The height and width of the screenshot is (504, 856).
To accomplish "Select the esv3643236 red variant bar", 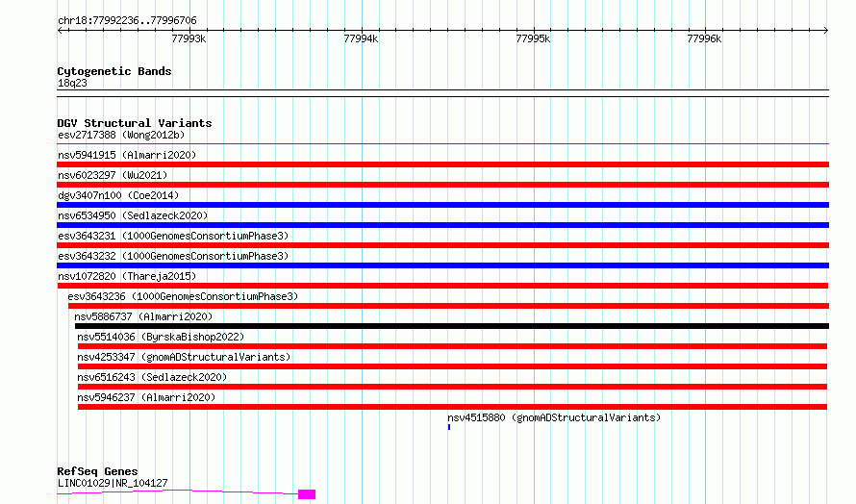I will tap(448, 306).
